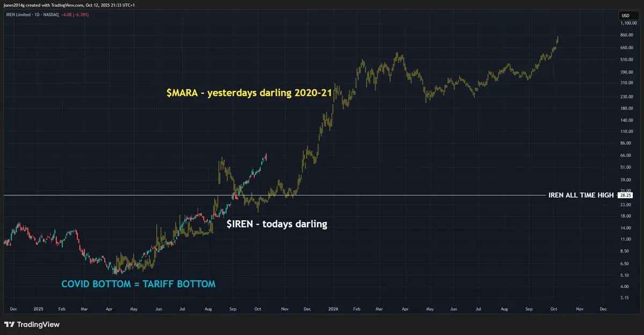Click the 11.00 price axis label
Viewport: 644px width, 335px height.
tap(625, 239)
